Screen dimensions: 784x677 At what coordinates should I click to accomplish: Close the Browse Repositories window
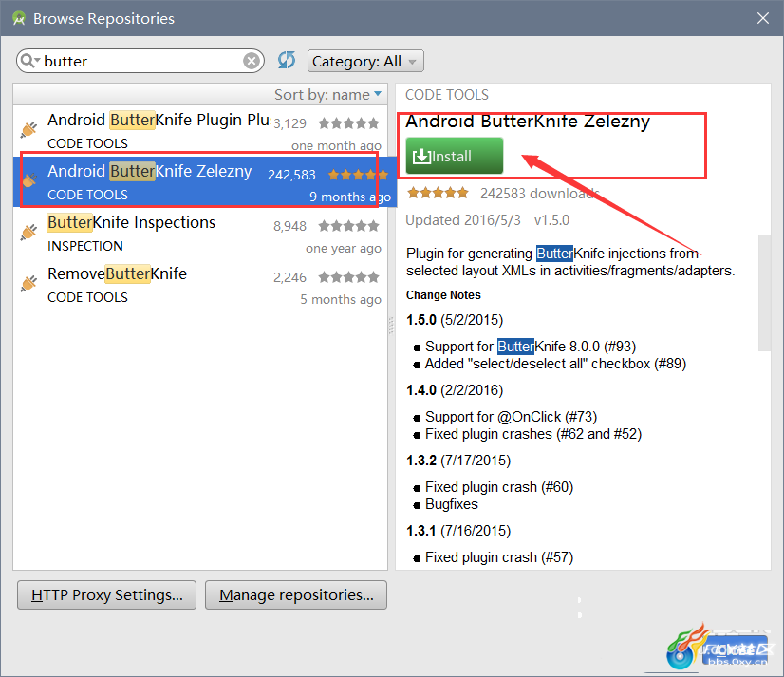click(762, 18)
